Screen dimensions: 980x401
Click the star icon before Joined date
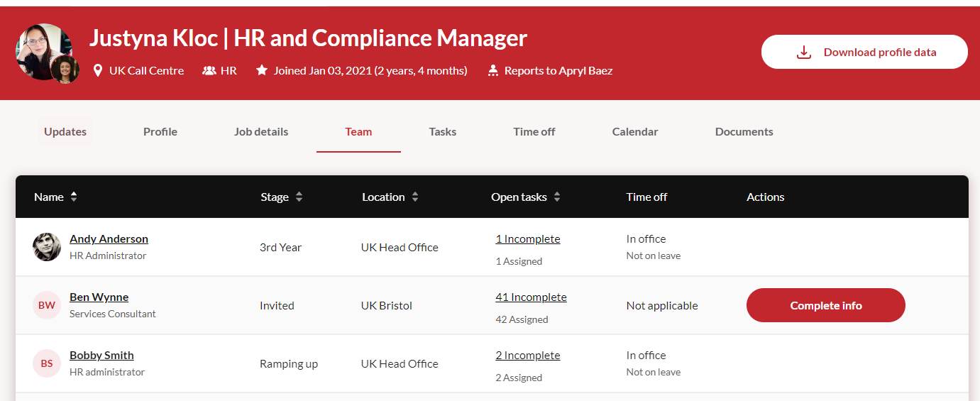(262, 70)
